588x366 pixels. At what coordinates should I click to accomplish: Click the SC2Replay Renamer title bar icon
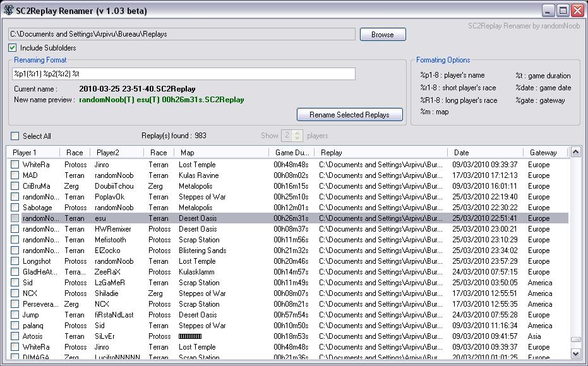(x=9, y=11)
